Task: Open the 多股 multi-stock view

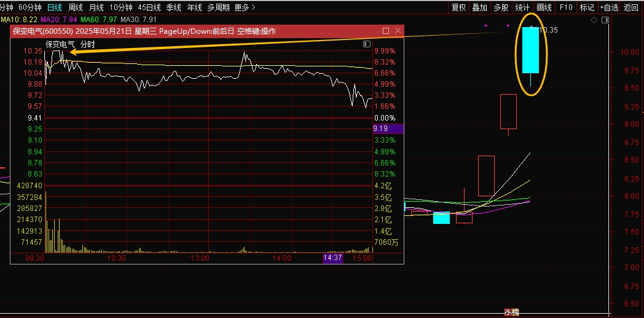Action: (501, 7)
